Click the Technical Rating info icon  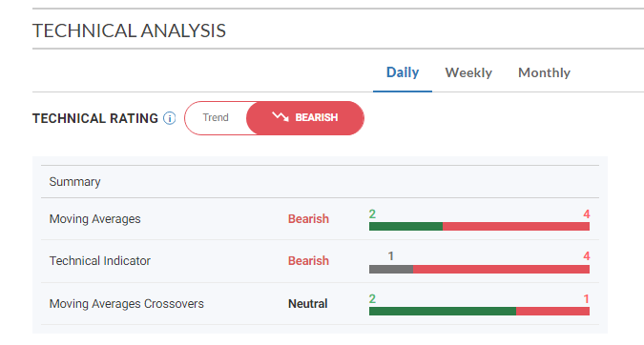[x=169, y=118]
